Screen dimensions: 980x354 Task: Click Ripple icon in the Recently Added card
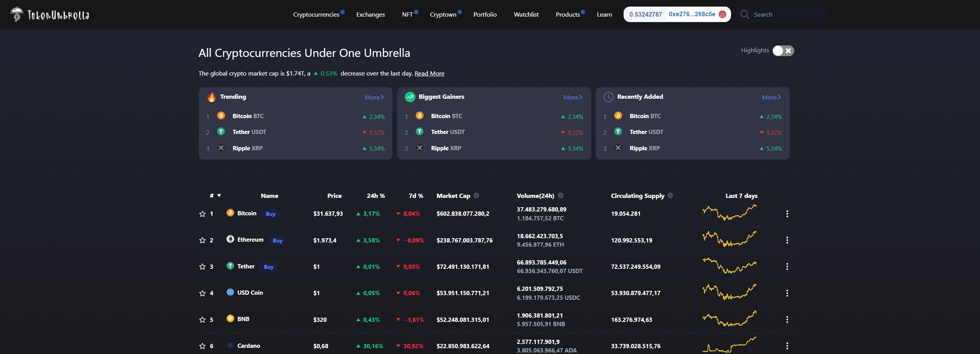[618, 148]
